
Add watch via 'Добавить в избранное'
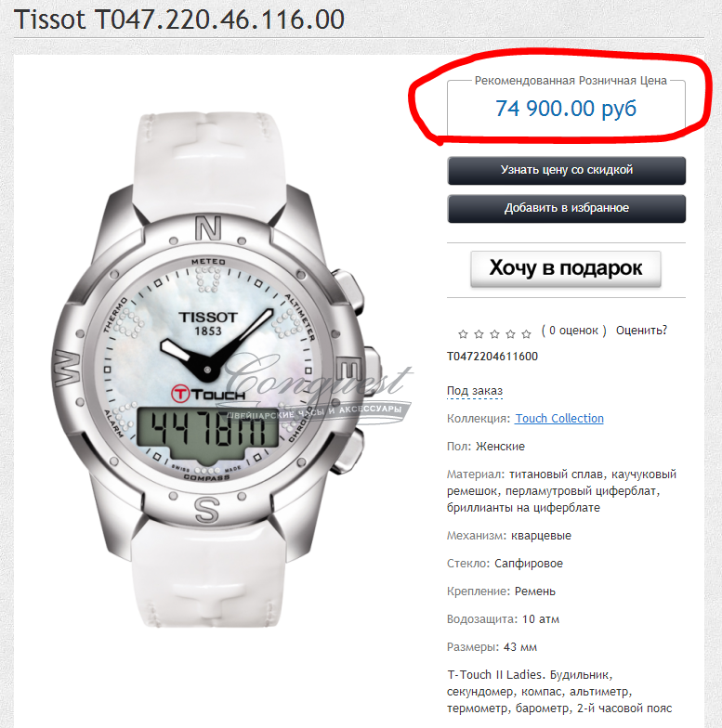click(x=567, y=208)
